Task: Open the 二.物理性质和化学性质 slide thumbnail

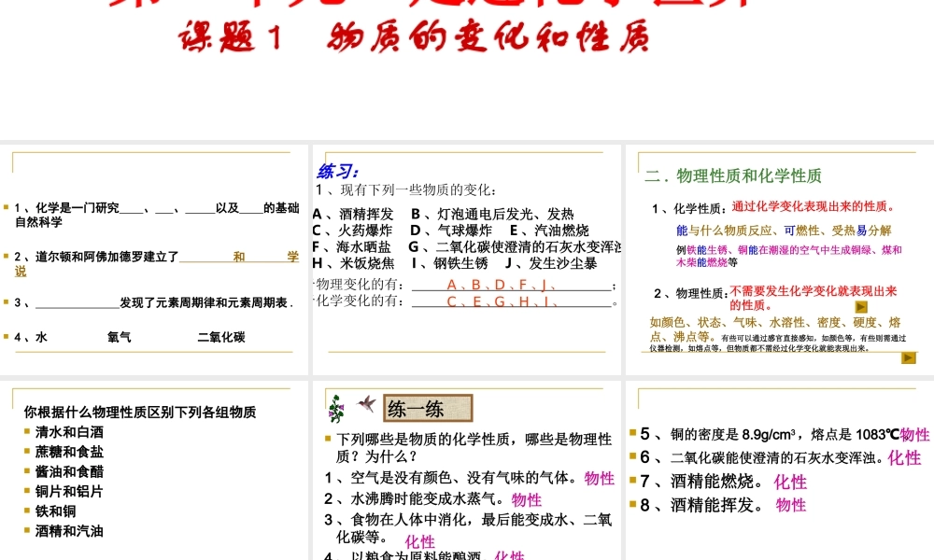Action: tap(780, 259)
